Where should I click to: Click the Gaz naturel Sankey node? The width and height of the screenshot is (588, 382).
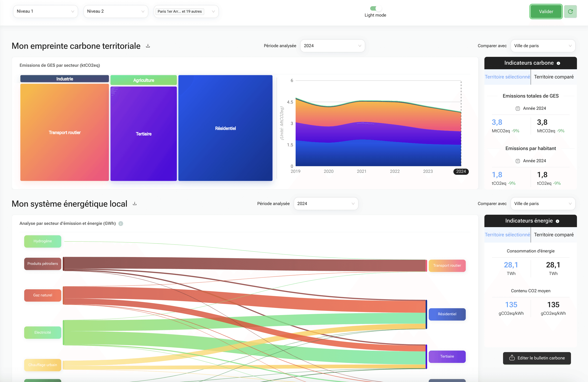pyautogui.click(x=43, y=295)
